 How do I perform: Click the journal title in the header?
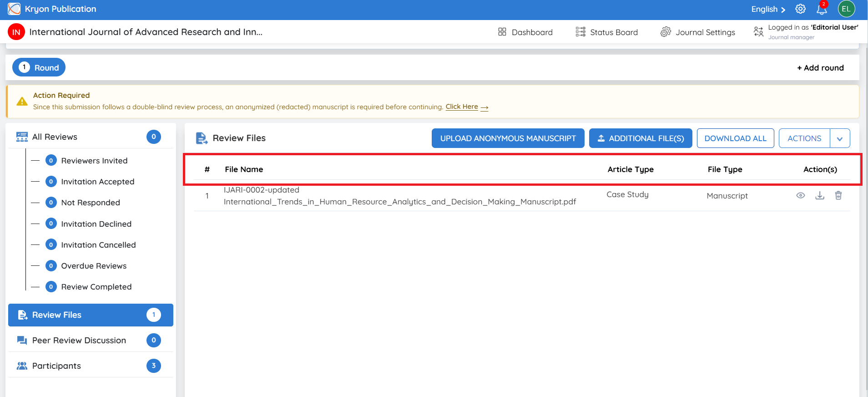pyautogui.click(x=146, y=32)
